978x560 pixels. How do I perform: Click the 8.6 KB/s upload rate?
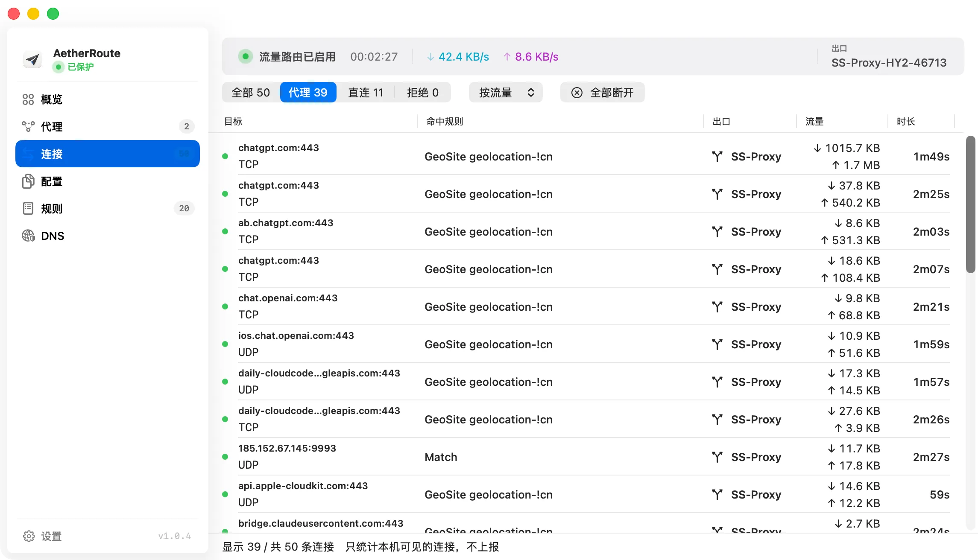tap(537, 57)
